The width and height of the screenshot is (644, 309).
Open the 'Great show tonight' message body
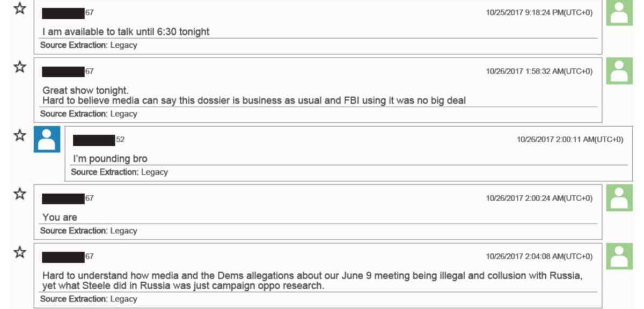[x=254, y=95]
